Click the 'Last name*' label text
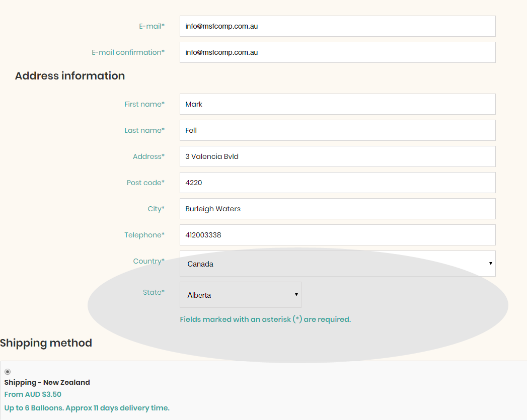Image resolution: width=527 pixels, height=420 pixels. pyautogui.click(x=144, y=130)
